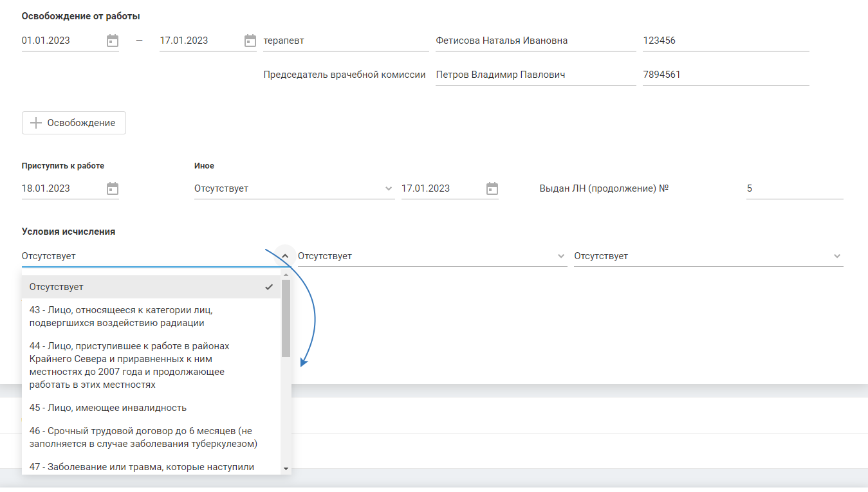
Task: Expand the third Условия исчисления dropdown
Action: (x=836, y=256)
